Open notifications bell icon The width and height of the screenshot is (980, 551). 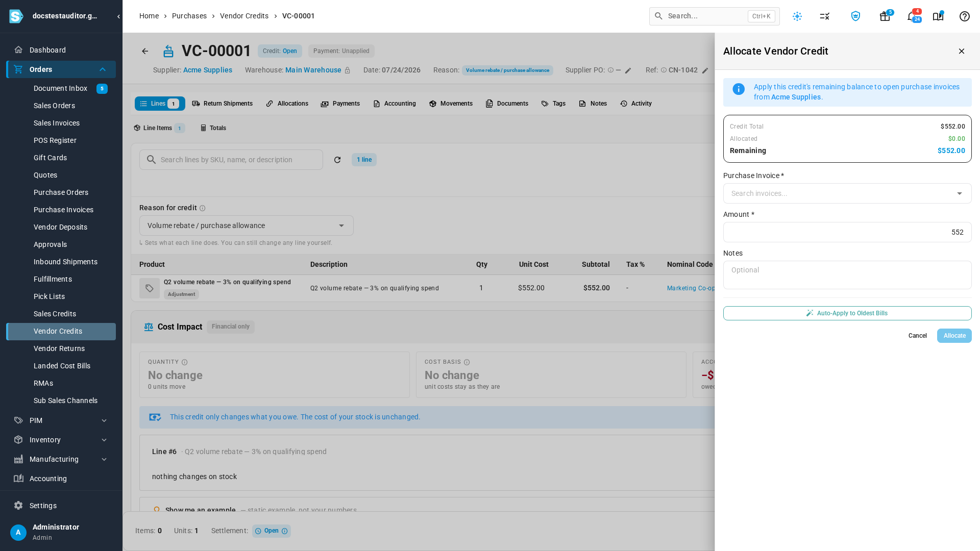912,16
